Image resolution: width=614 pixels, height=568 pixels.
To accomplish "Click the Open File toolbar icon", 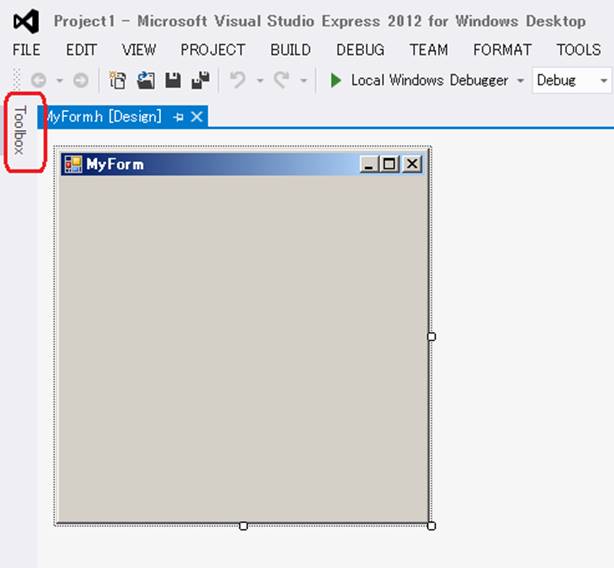I will (x=146, y=81).
